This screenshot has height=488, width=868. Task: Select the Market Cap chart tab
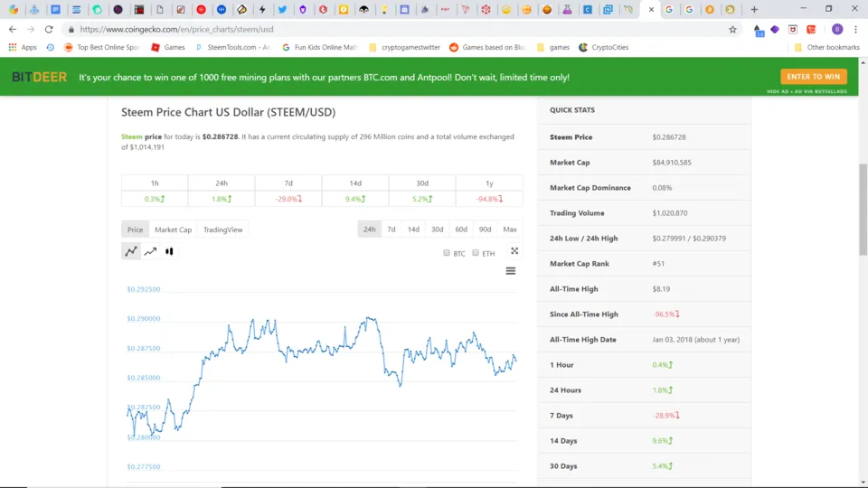tap(174, 230)
